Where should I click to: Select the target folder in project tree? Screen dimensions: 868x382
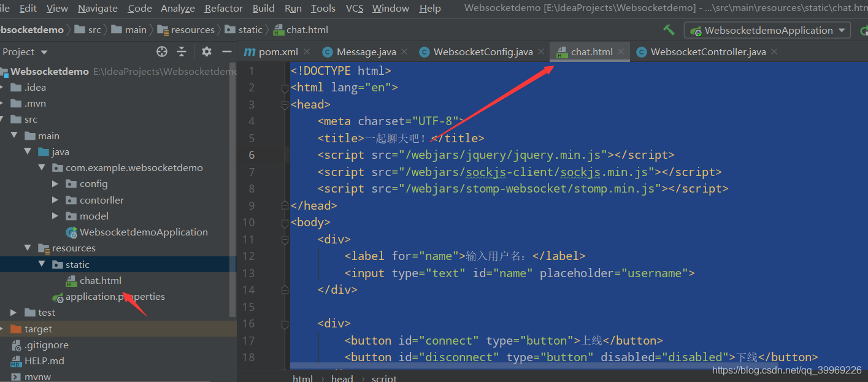point(40,329)
